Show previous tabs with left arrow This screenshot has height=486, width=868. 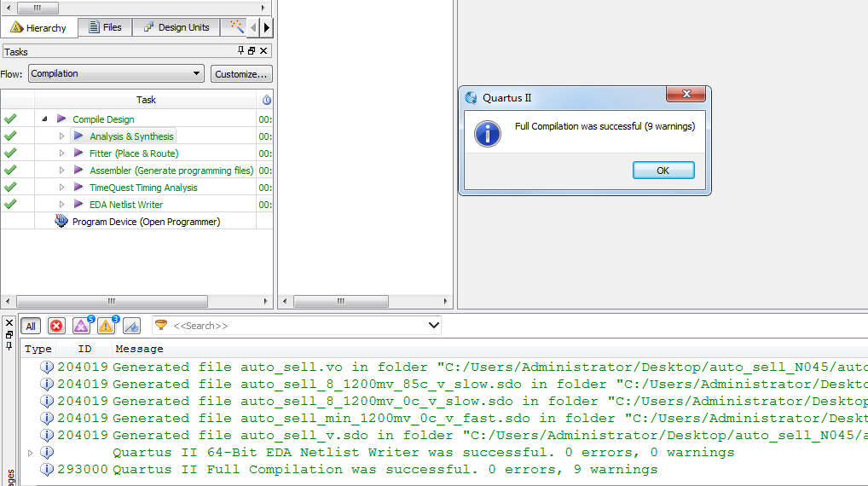coord(253,27)
